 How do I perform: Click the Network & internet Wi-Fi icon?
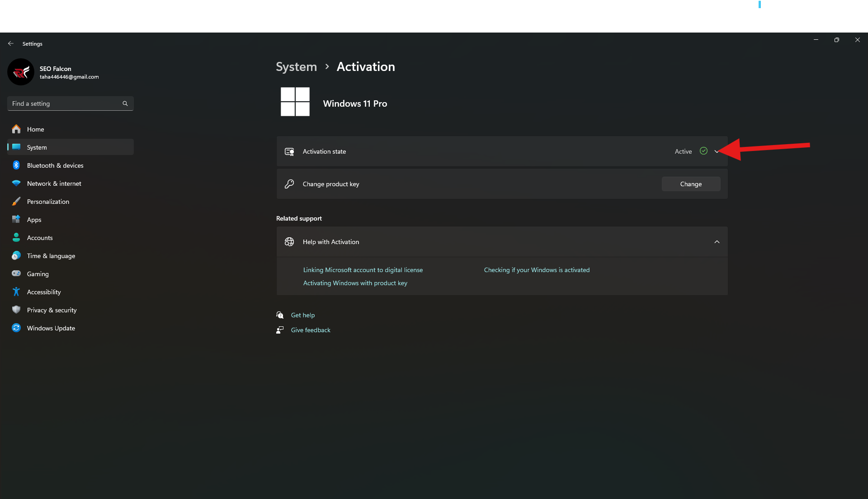tap(16, 184)
